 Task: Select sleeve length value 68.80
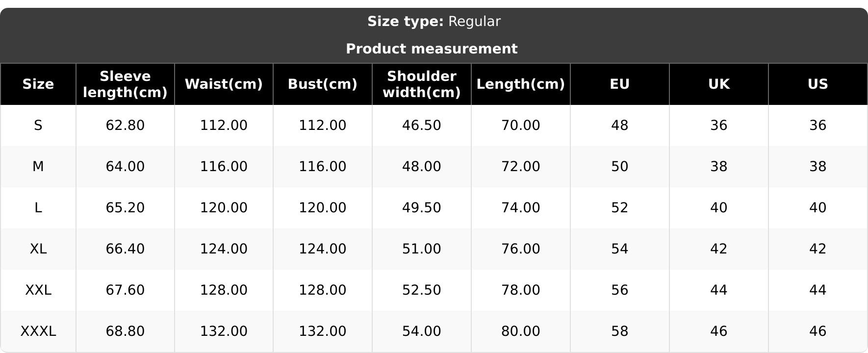pos(125,331)
